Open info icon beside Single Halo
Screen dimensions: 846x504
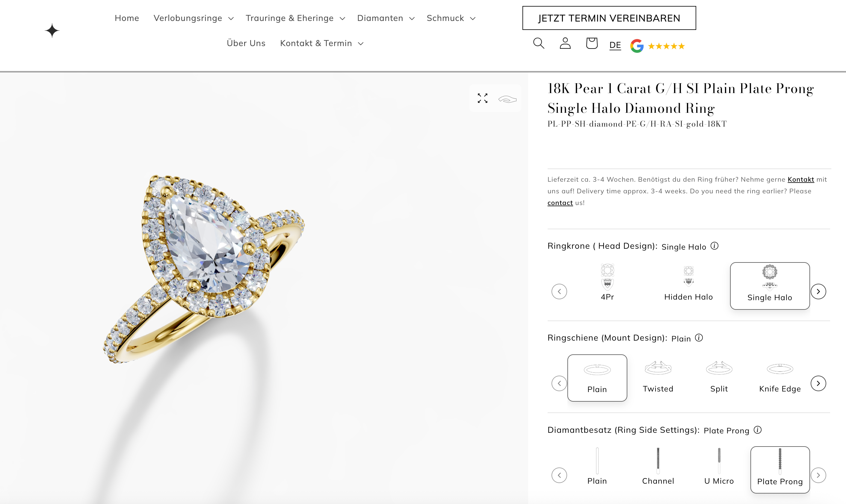715,246
